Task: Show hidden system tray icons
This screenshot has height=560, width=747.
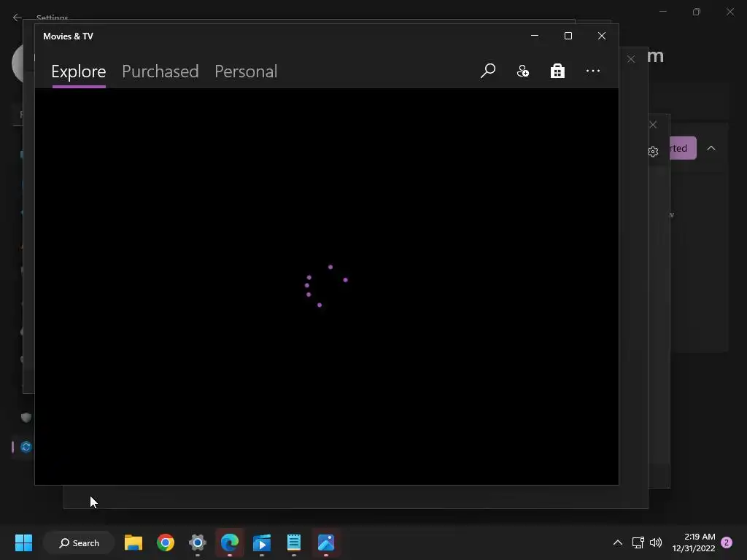Action: tap(617, 542)
